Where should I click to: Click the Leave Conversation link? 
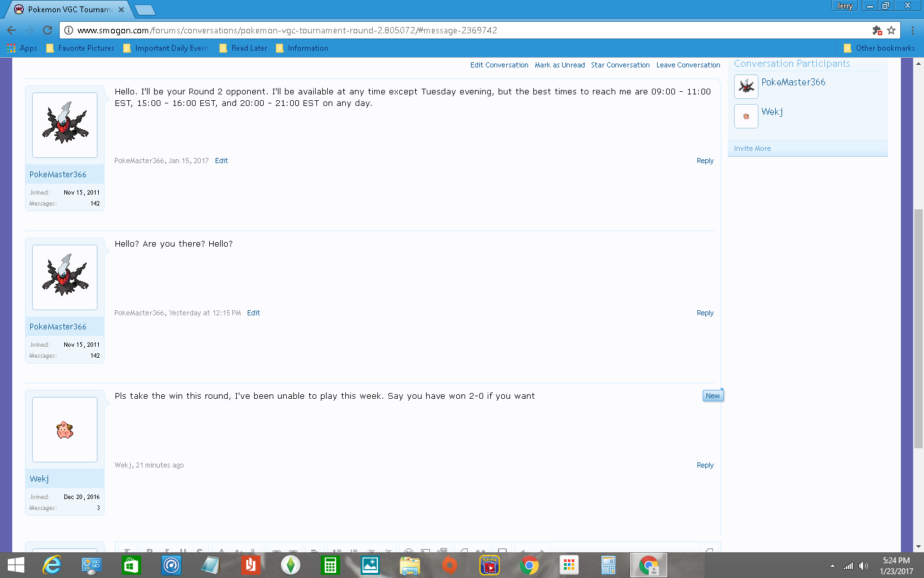[x=688, y=65]
